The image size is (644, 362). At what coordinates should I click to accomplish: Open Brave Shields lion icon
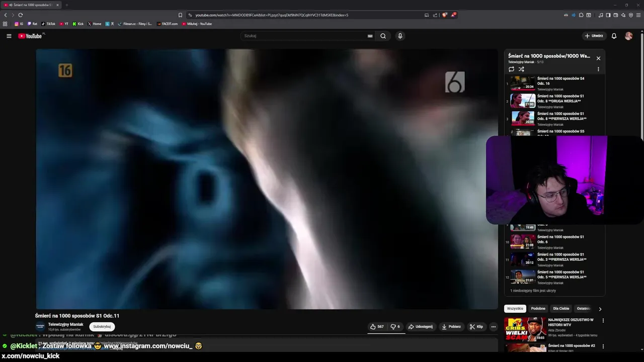[444, 15]
